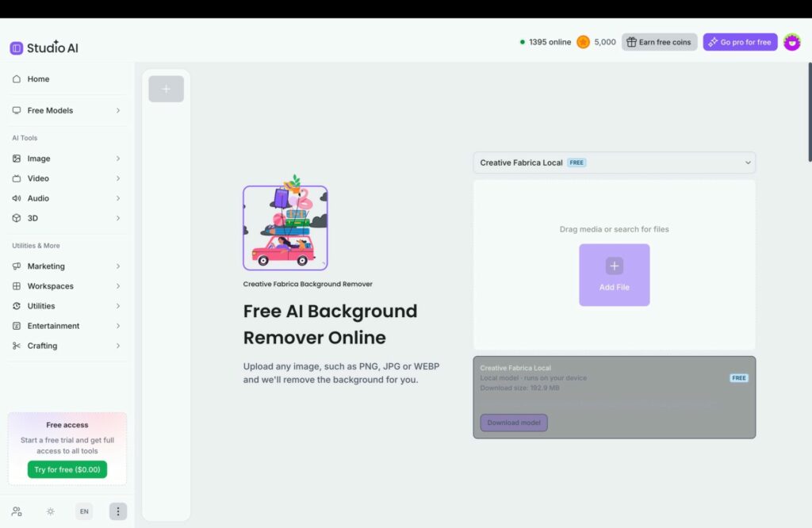Screen dimensions: 812x528
Task: Click the Utilities menu label
Action: click(x=41, y=306)
